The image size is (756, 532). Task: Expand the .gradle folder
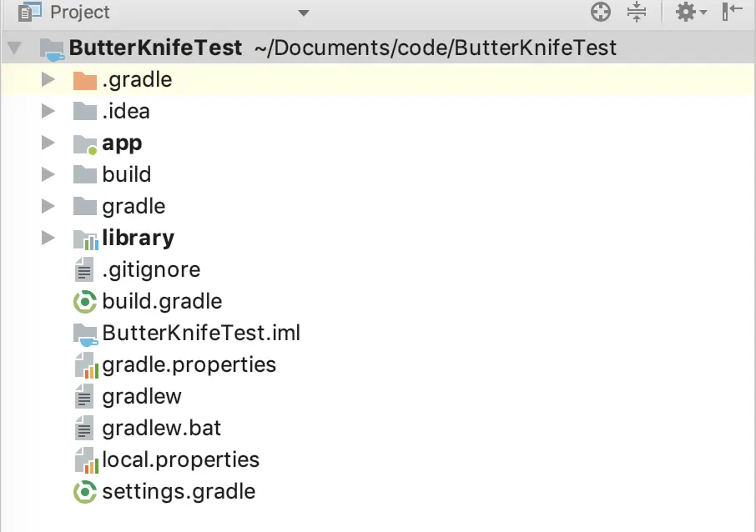point(48,80)
